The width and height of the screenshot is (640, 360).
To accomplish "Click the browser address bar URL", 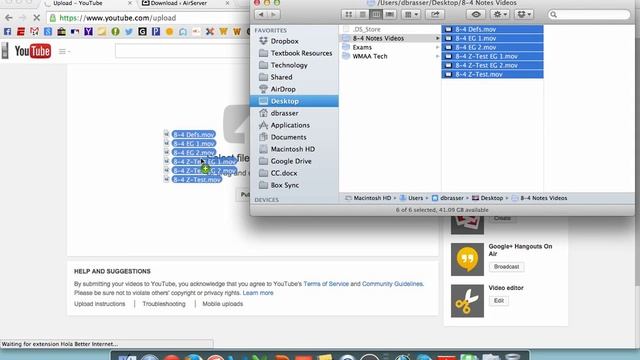I will pos(118,18).
